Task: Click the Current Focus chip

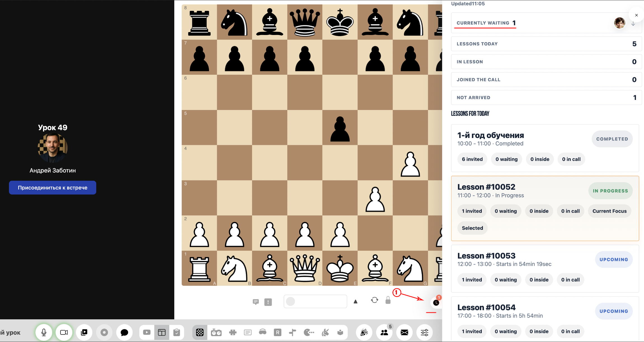Action: tap(609, 211)
